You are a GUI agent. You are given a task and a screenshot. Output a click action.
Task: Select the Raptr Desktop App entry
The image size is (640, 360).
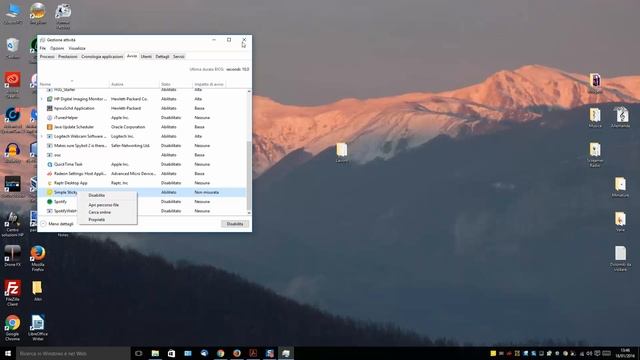point(142,183)
